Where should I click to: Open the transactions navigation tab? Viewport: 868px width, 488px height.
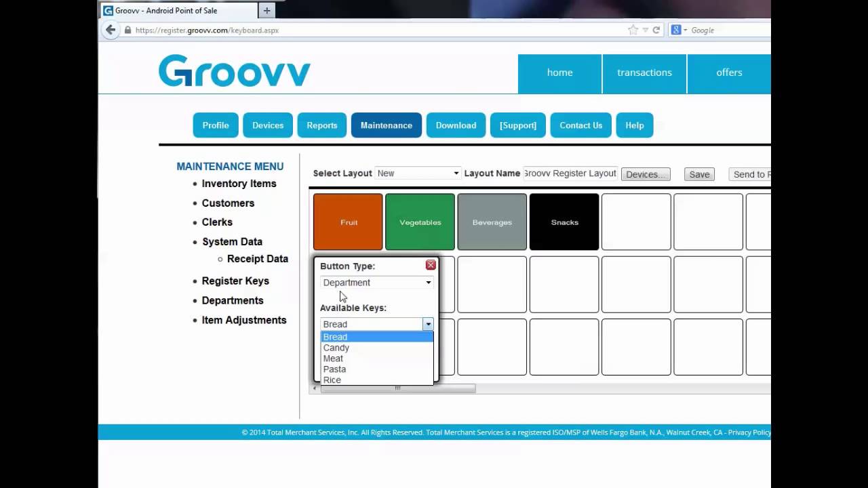pos(644,73)
